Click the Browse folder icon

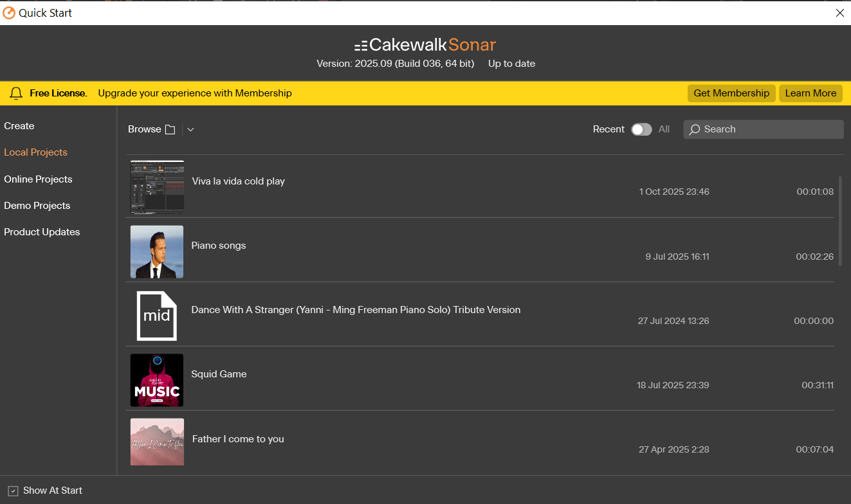tap(170, 129)
